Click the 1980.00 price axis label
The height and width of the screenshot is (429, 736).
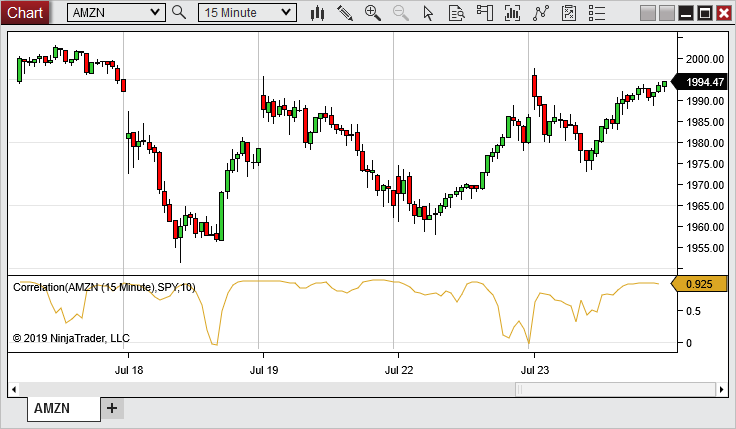coord(705,143)
